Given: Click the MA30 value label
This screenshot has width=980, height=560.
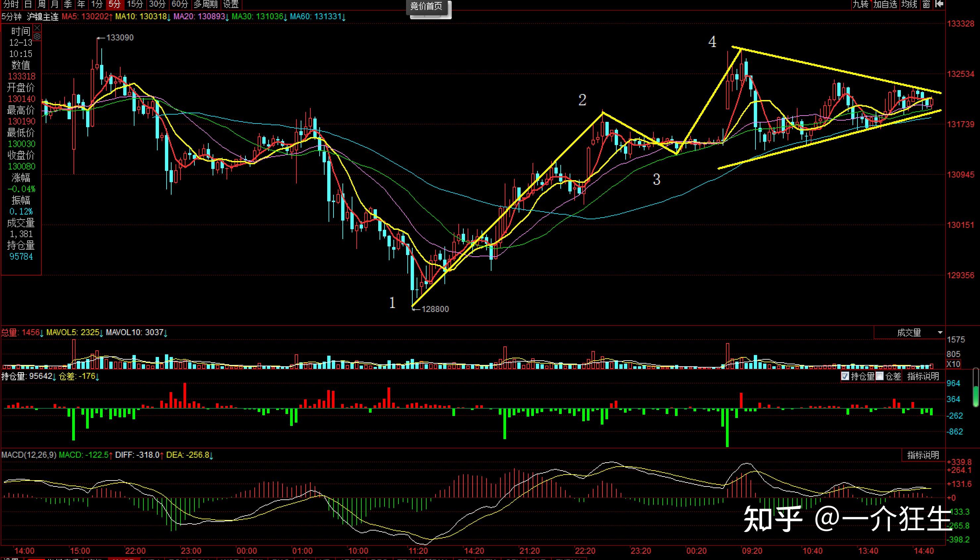Looking at the screenshot, I should [x=260, y=17].
